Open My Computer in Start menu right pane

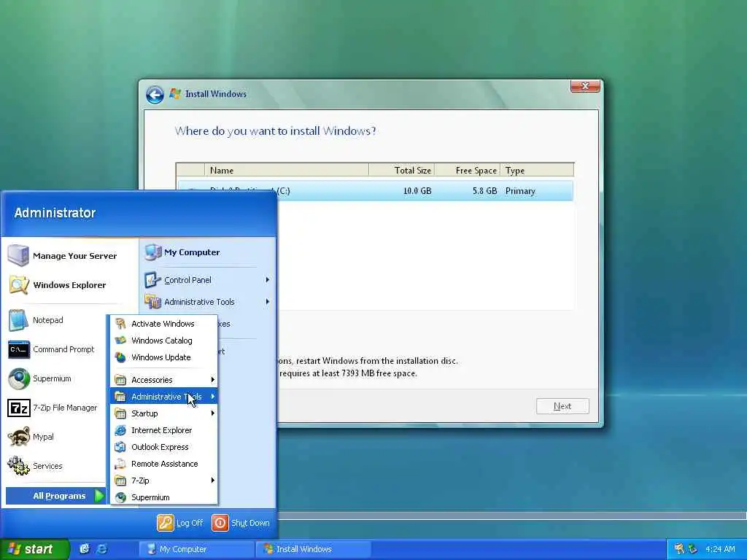coord(192,252)
